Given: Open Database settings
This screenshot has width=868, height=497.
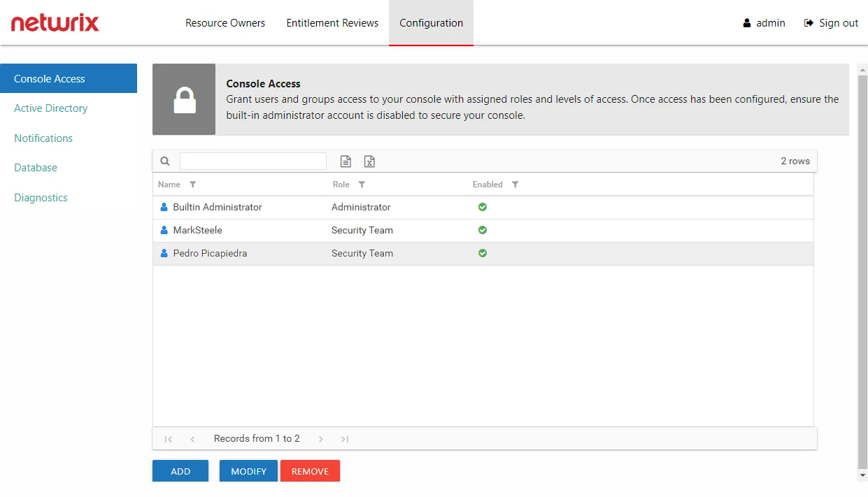Looking at the screenshot, I should [36, 168].
